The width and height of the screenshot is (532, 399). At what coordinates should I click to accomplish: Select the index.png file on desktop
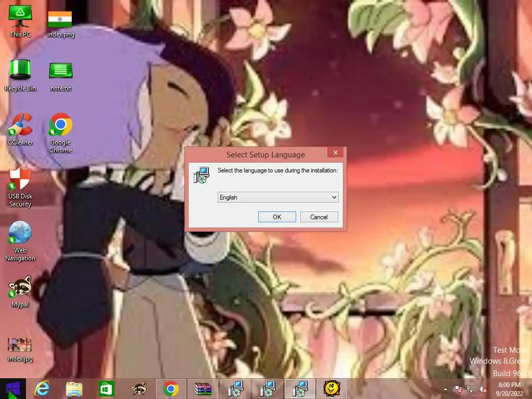pos(60,24)
